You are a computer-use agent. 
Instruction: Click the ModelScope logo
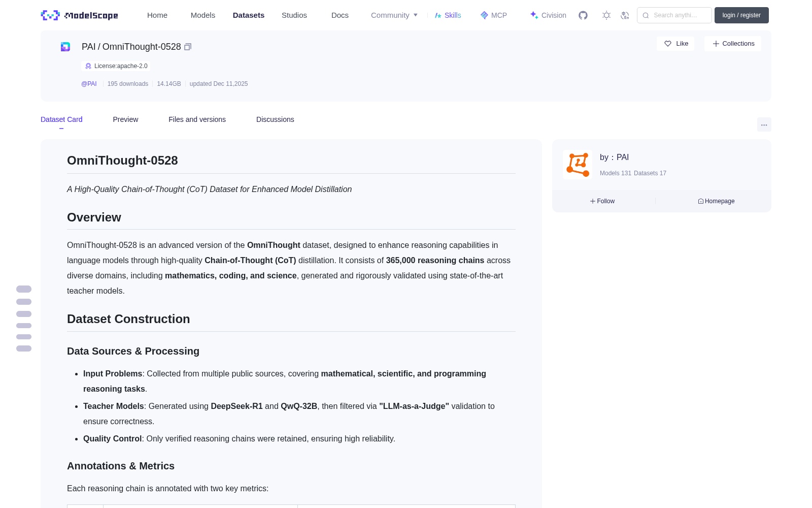coord(79,15)
